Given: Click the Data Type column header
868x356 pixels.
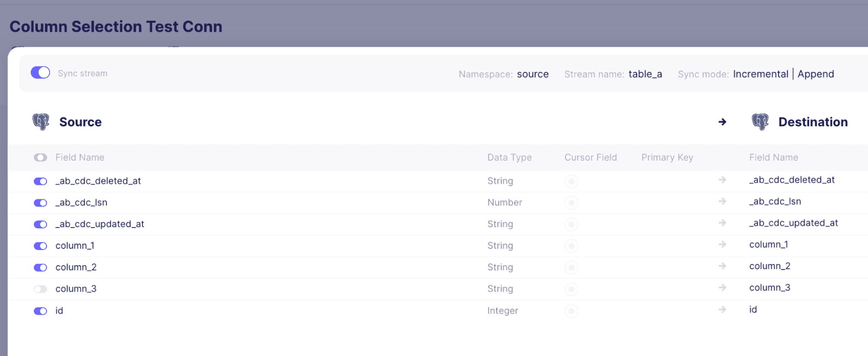Looking at the screenshot, I should pyautogui.click(x=509, y=158).
